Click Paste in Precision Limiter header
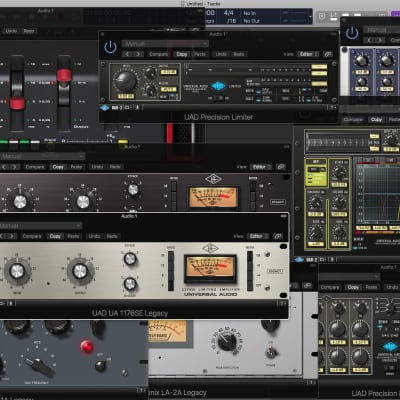Screen dimensions: 400x400 200,54
